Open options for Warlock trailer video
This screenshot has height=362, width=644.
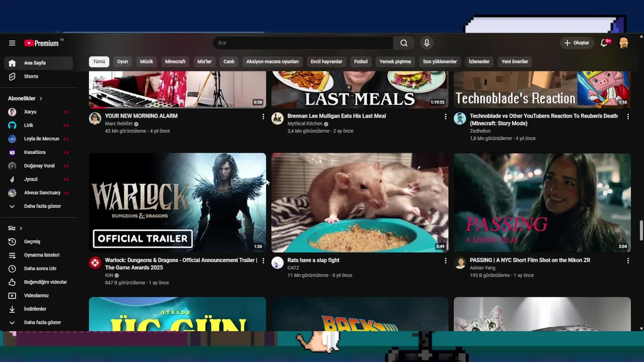(x=263, y=260)
